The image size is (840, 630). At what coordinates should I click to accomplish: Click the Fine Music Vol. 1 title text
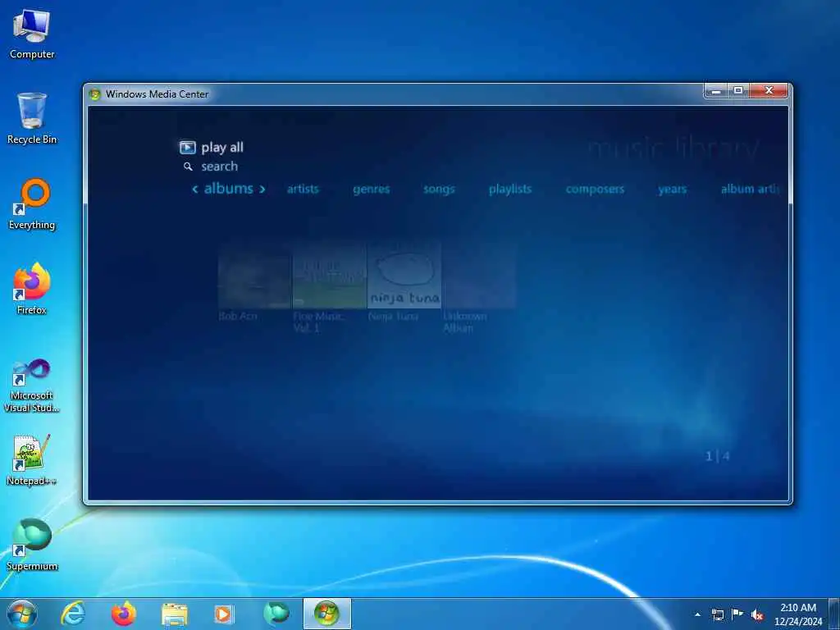coord(318,322)
